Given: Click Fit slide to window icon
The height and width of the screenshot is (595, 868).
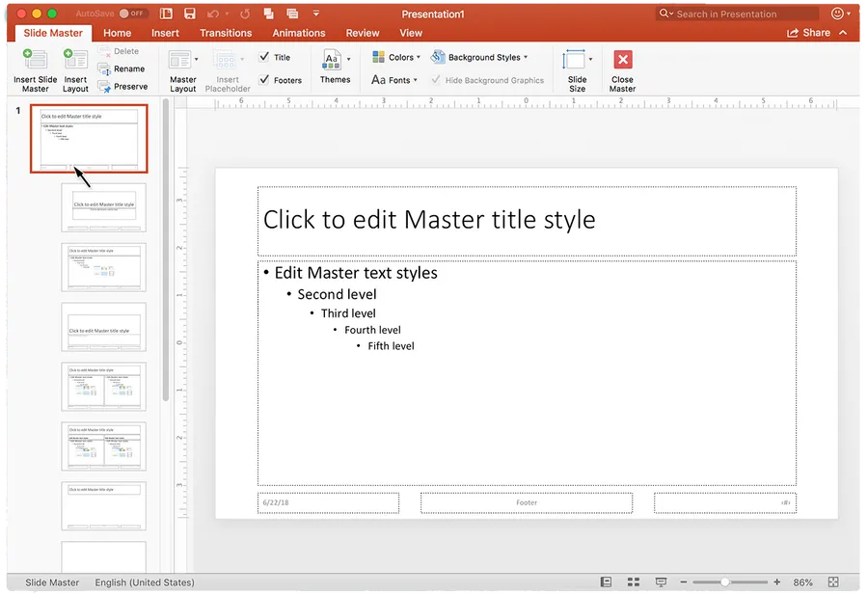Looking at the screenshot, I should click(x=833, y=581).
